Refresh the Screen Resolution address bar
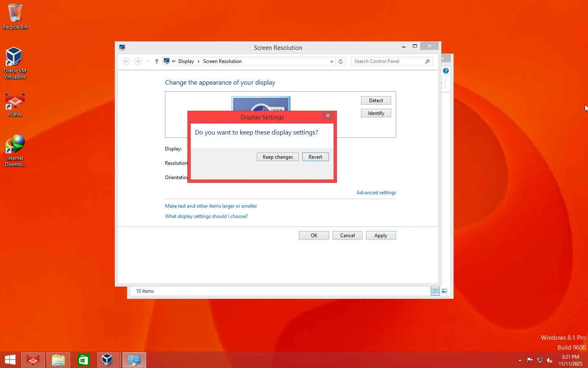588x368 pixels. coord(341,61)
